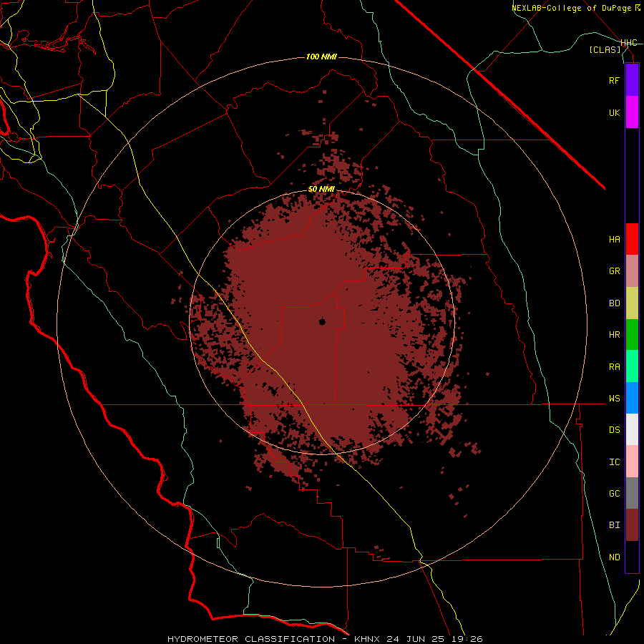644x644 pixels.
Task: Click the HHC product label
Action: pyautogui.click(x=628, y=43)
